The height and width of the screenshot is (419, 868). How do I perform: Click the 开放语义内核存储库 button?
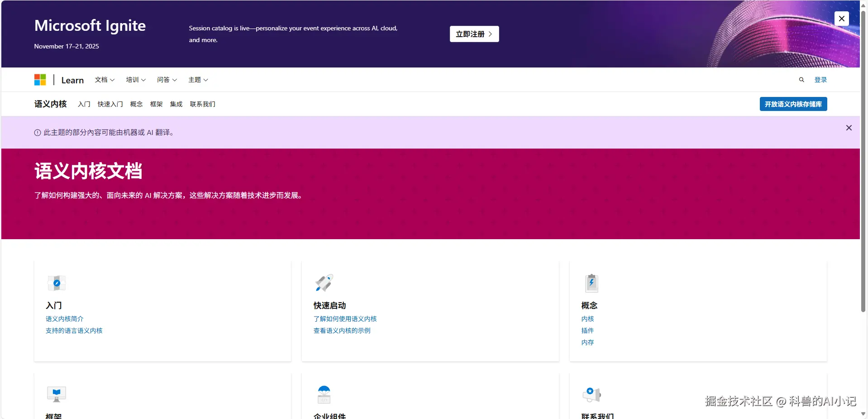[793, 104]
